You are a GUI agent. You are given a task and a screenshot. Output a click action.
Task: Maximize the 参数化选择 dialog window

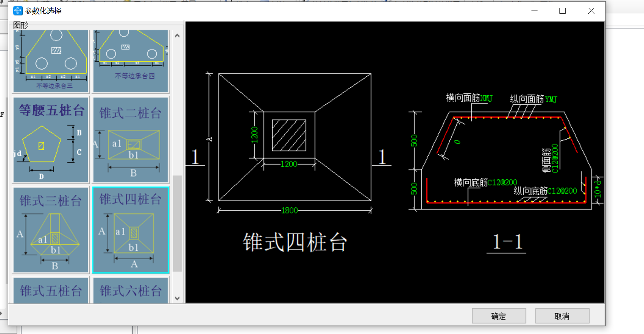pyautogui.click(x=562, y=11)
